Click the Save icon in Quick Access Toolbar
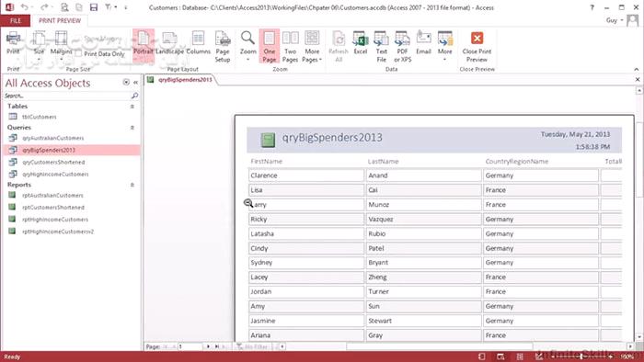This screenshot has height=362, width=644. (x=94, y=7)
